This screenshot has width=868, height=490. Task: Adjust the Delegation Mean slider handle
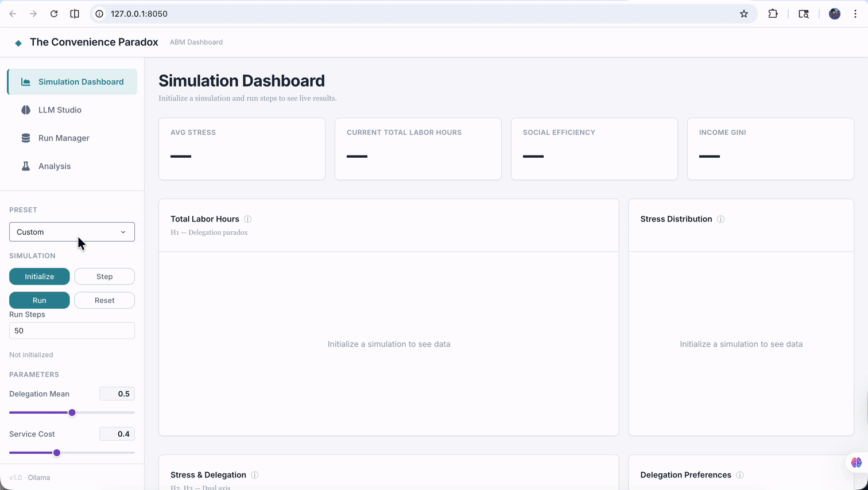(x=72, y=413)
